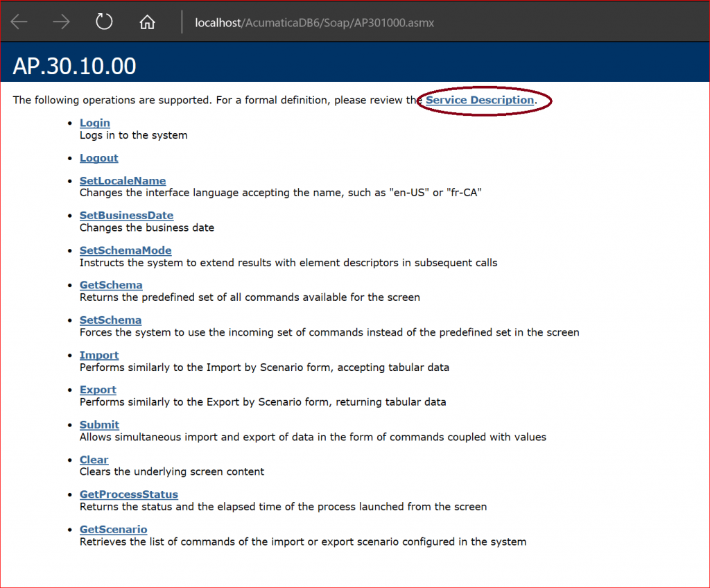Open the Logout operation link
The image size is (710, 588).
pos(98,158)
